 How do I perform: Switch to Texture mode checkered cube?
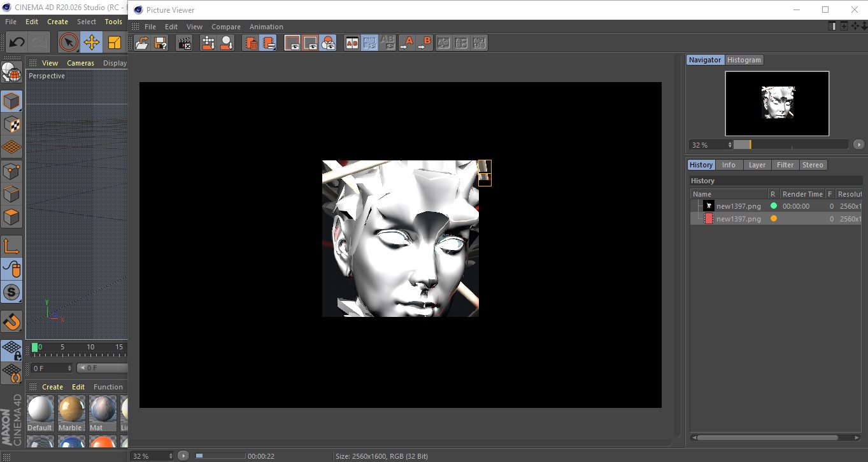coord(11,124)
